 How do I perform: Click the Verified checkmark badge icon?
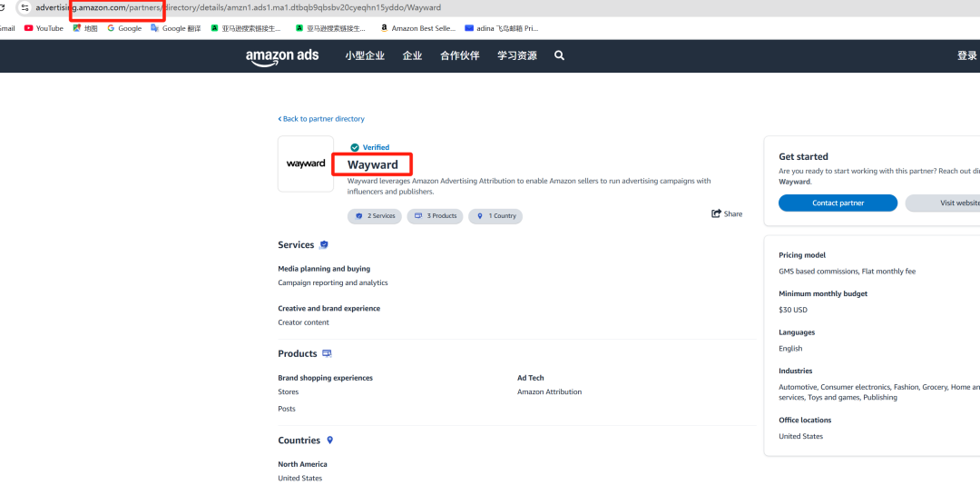tap(355, 148)
